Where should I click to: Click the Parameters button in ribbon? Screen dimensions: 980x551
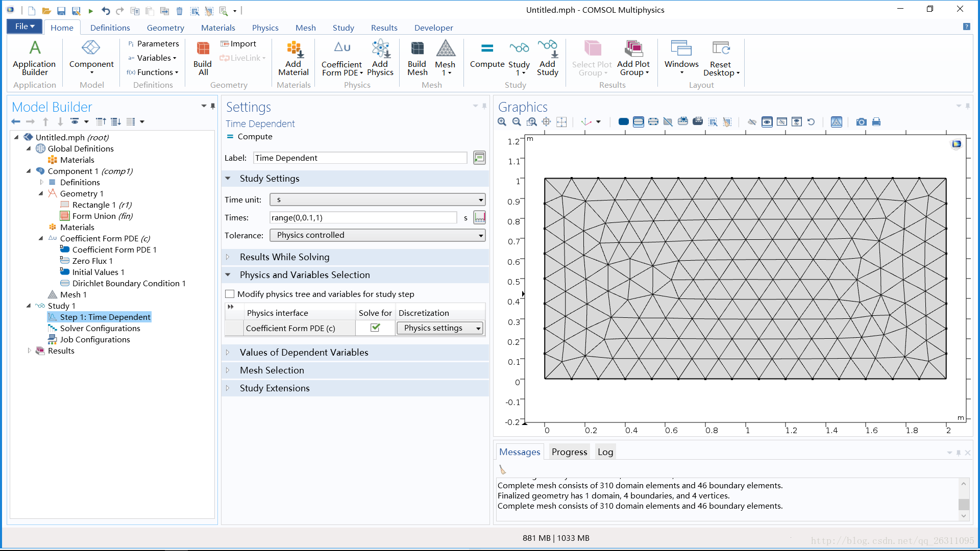(x=153, y=44)
